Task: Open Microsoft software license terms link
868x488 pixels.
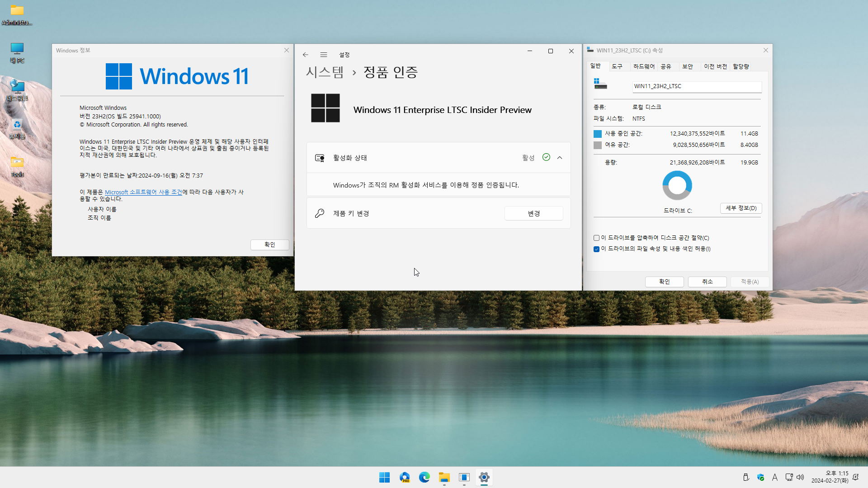Action: [x=143, y=192]
